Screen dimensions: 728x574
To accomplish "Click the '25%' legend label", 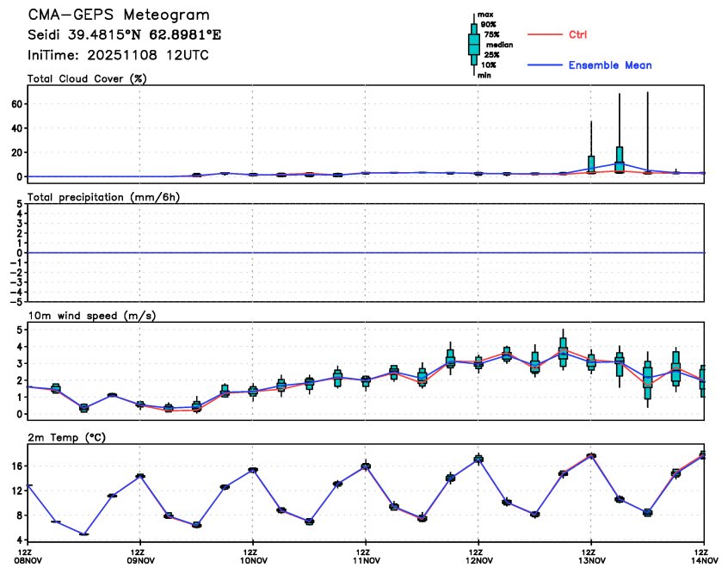I will point(491,55).
